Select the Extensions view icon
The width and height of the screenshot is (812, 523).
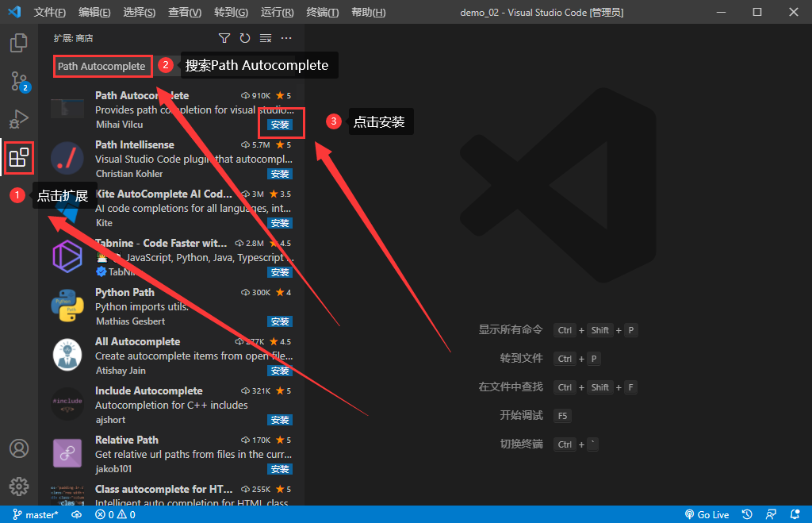point(19,158)
